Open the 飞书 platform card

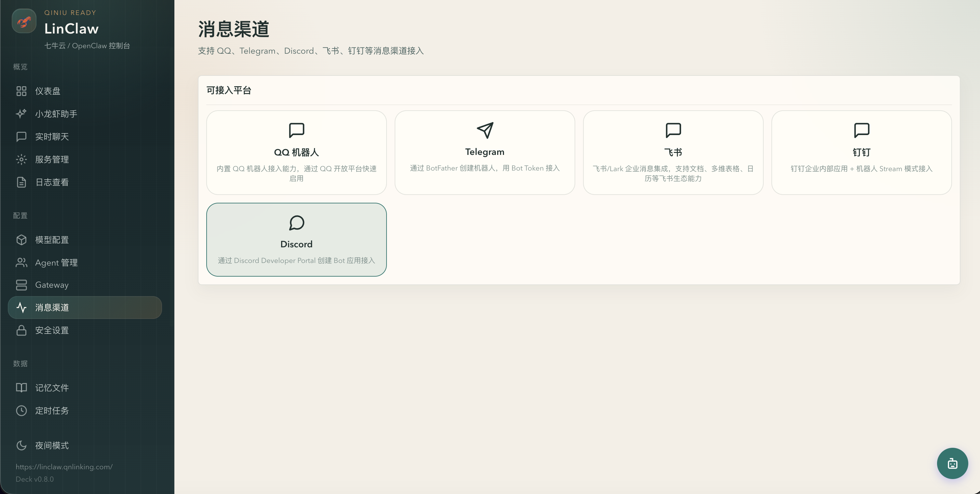(673, 153)
